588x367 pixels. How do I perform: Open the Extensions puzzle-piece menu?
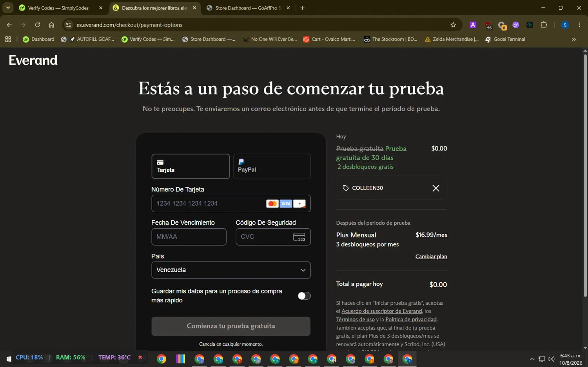(544, 25)
